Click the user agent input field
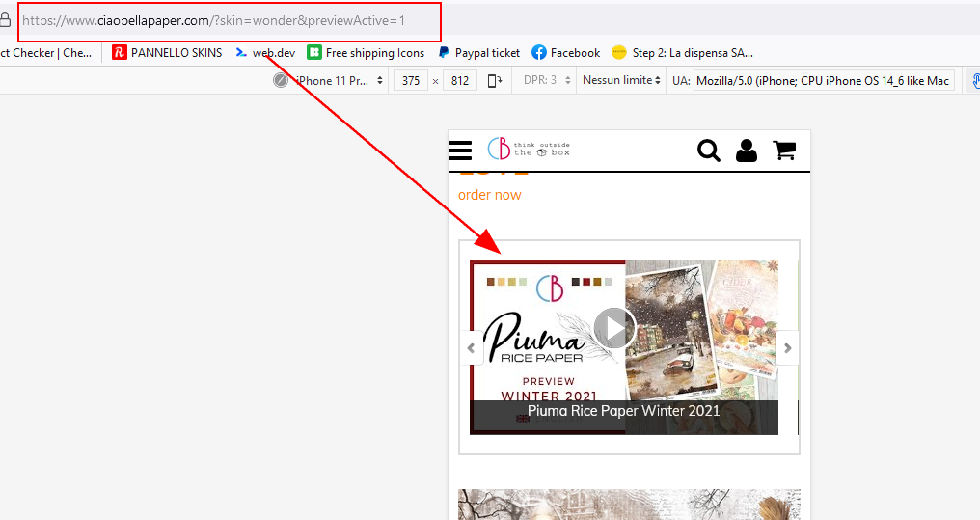 [824, 81]
